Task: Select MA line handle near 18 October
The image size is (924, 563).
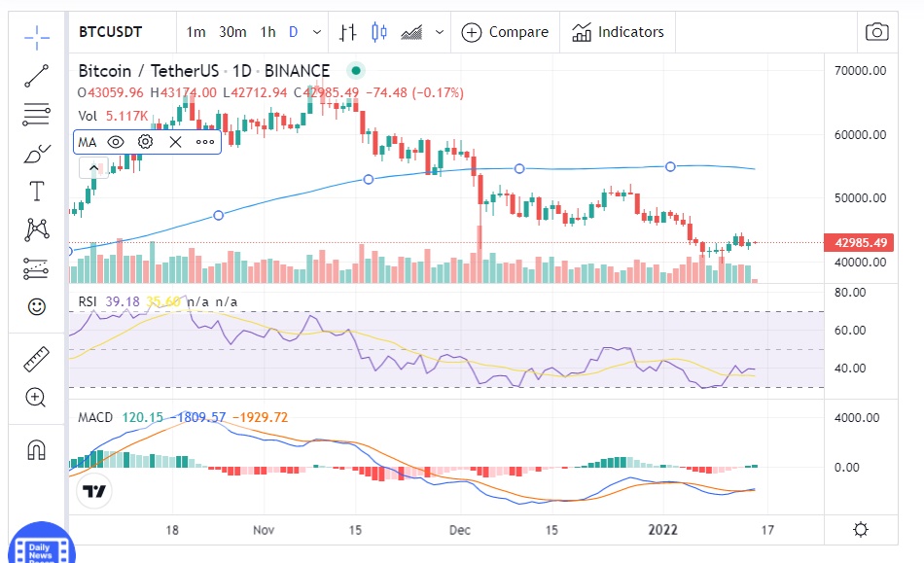Action: tap(219, 216)
